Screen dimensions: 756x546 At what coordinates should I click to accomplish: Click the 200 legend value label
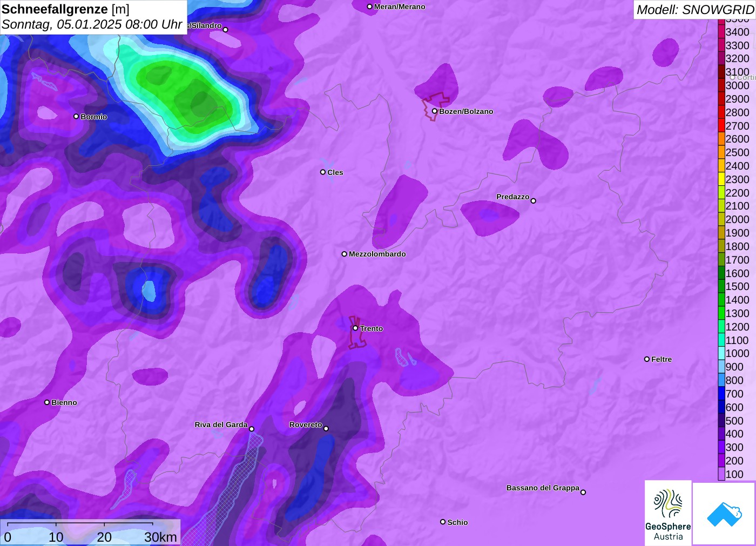coord(734,461)
